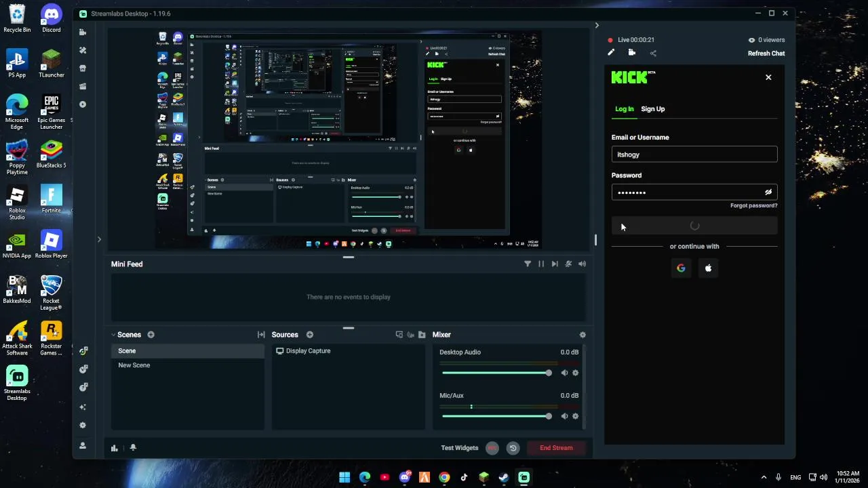
Task: Select New Scene in Scenes list
Action: pos(188,365)
